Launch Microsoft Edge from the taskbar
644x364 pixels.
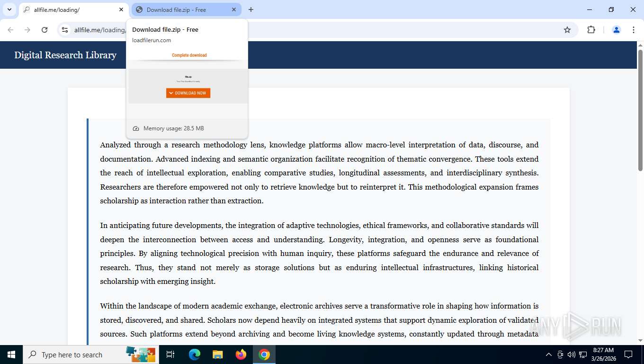point(195,355)
